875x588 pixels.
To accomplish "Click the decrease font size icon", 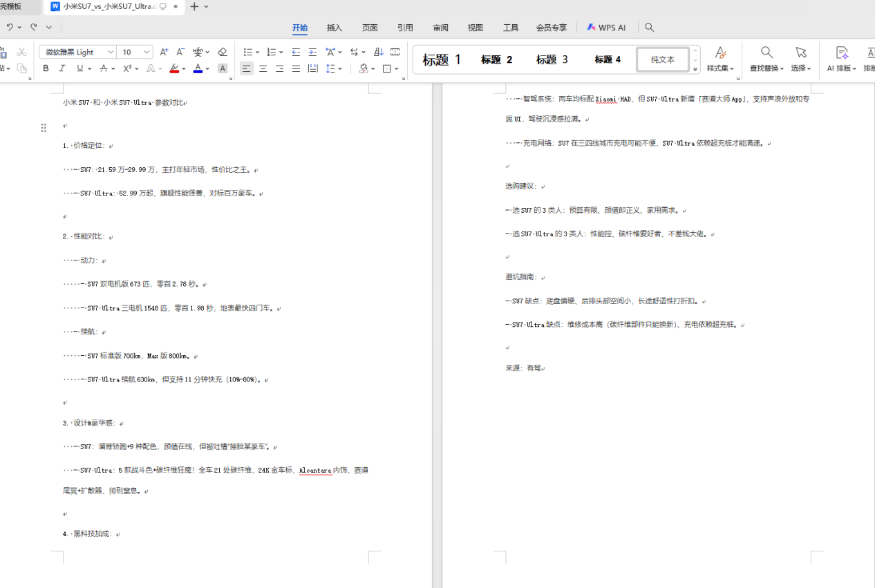I will coord(180,52).
